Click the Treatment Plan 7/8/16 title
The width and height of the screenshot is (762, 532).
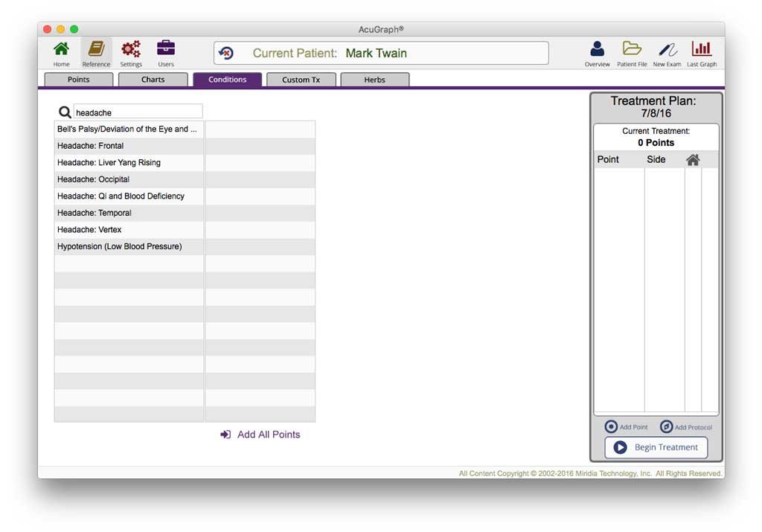(654, 107)
